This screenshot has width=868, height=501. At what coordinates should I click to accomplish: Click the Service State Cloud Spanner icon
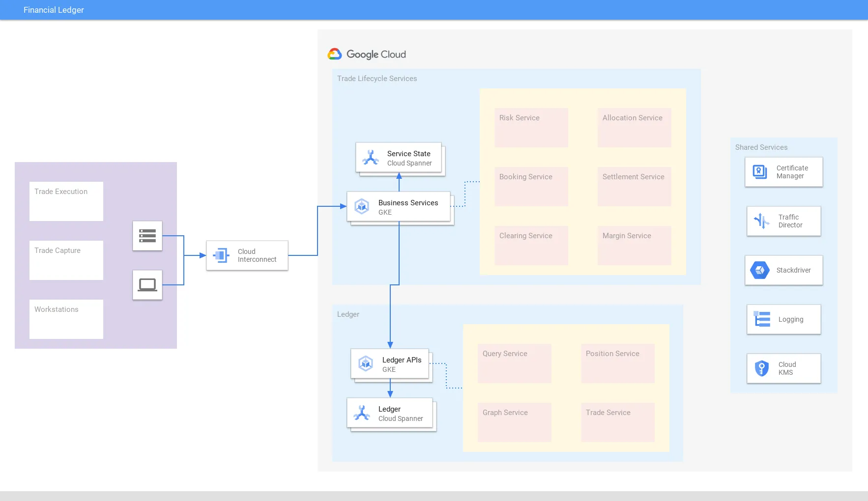(371, 158)
